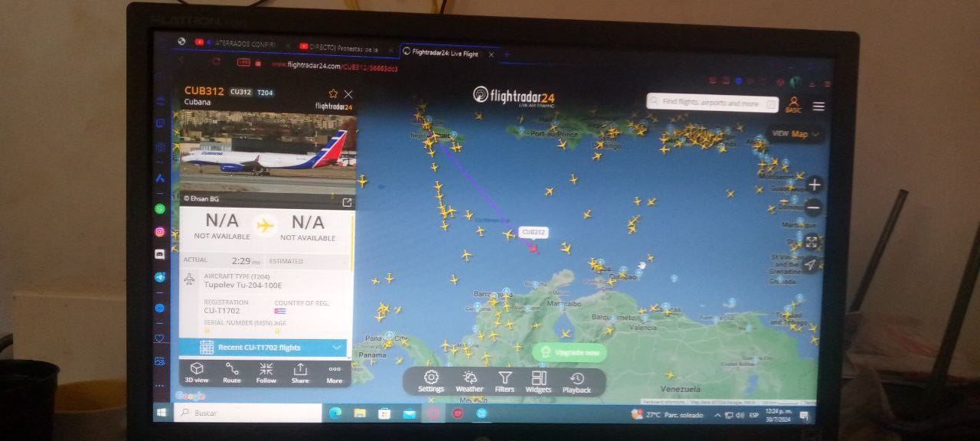Click the T204 aircraft type badge
This screenshot has height=441, width=980.
[265, 93]
